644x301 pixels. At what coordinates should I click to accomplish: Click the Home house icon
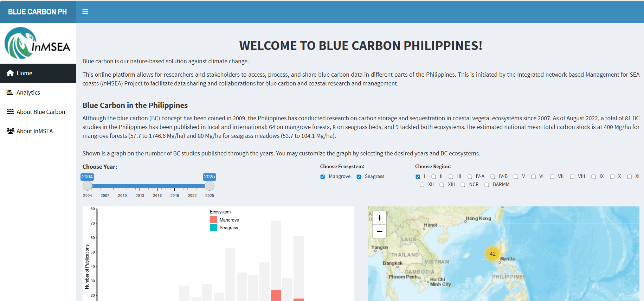10,73
